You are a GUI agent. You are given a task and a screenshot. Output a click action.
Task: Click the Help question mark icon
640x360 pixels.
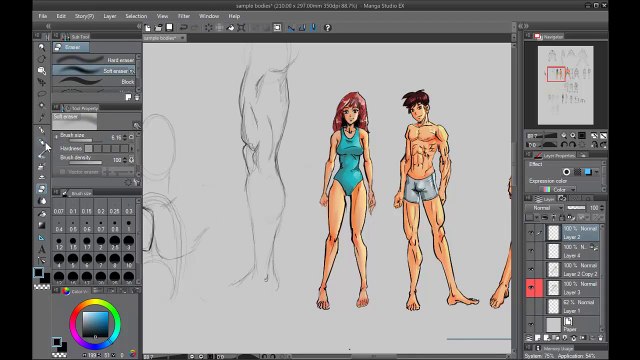[327, 28]
